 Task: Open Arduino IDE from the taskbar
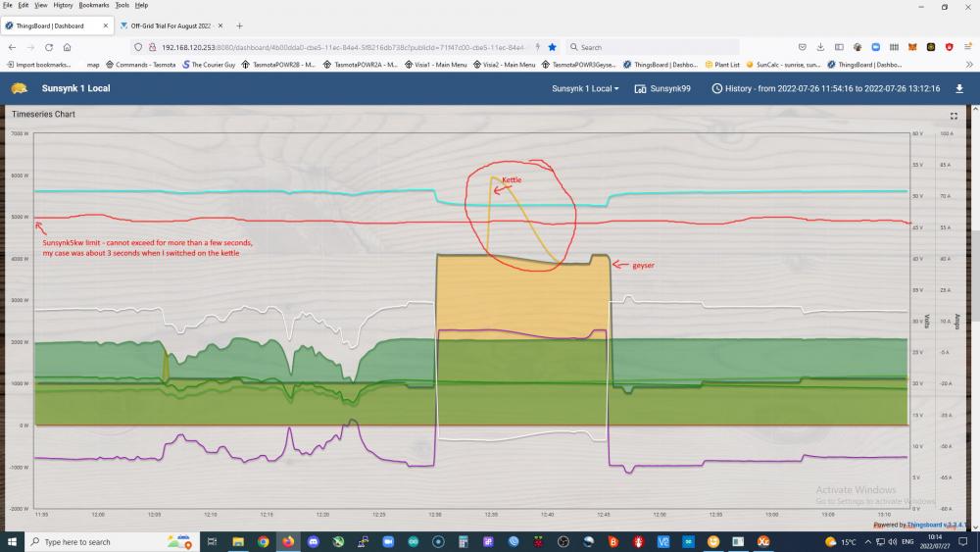click(x=414, y=541)
